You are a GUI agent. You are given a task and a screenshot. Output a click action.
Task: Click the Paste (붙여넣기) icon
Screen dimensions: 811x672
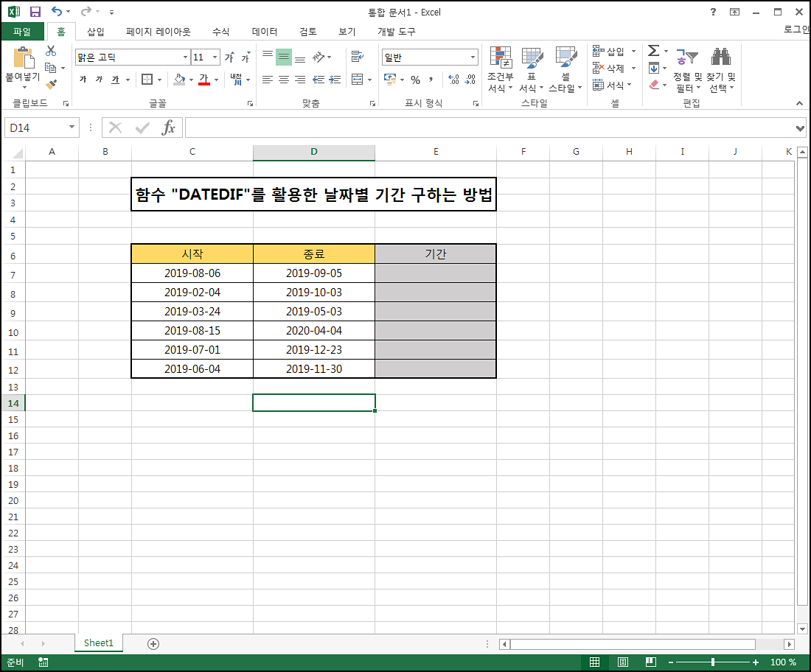click(24, 58)
